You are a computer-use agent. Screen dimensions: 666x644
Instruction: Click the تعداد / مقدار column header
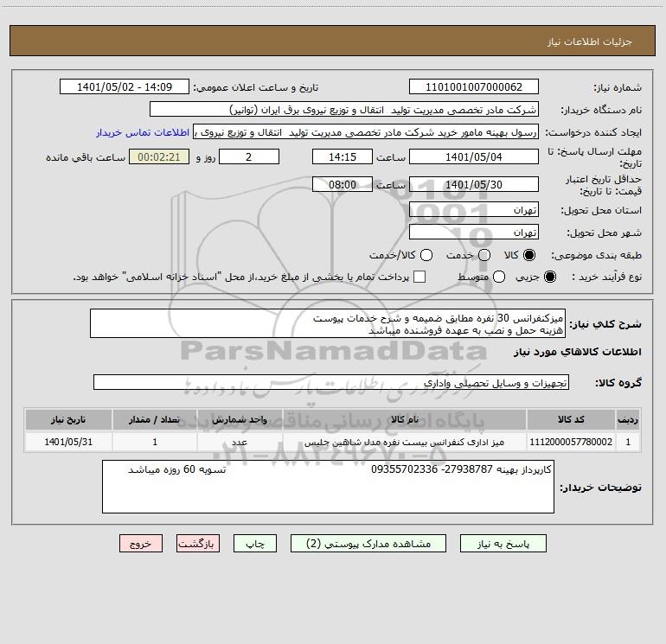click(x=155, y=419)
